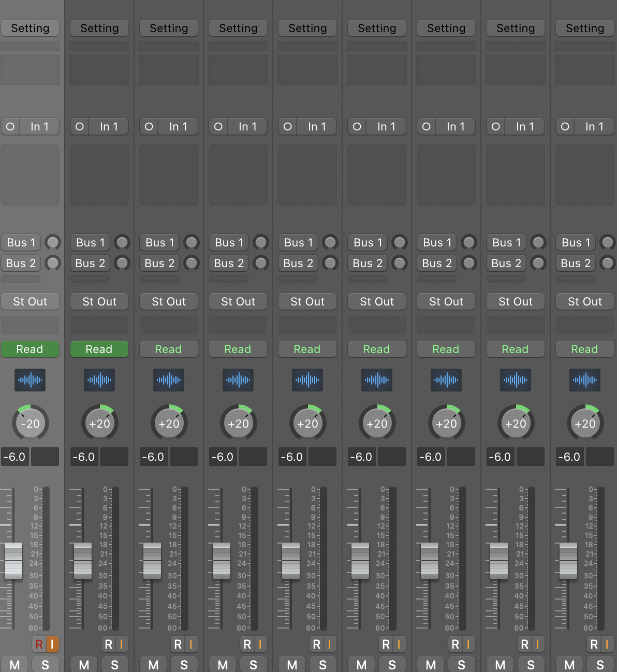Click the Bus 1 send slot on seventh strip

click(437, 242)
